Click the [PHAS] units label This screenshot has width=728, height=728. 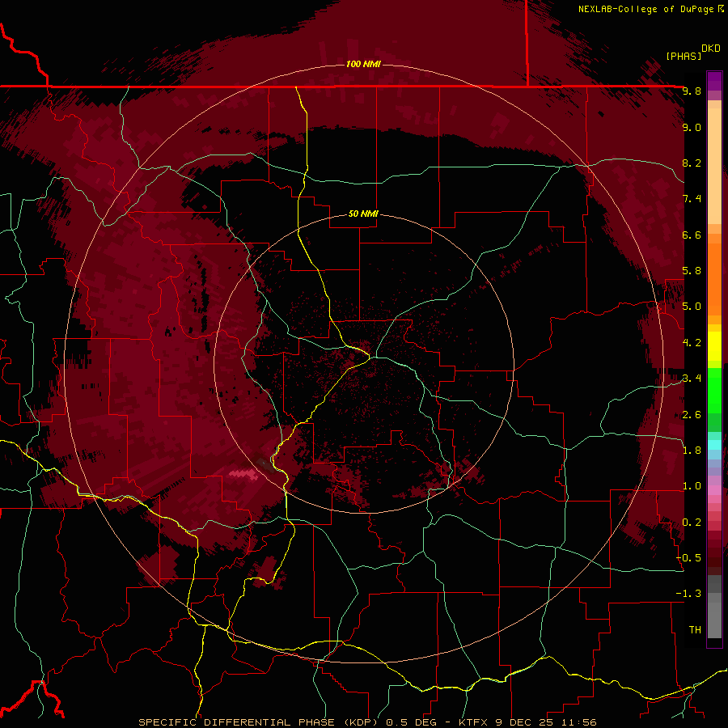[x=684, y=56]
